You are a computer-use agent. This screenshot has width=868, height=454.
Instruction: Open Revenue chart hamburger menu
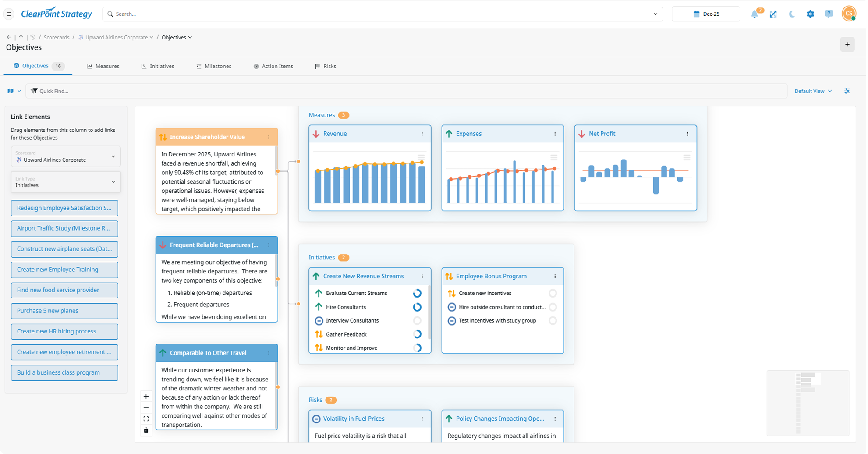coord(422,158)
